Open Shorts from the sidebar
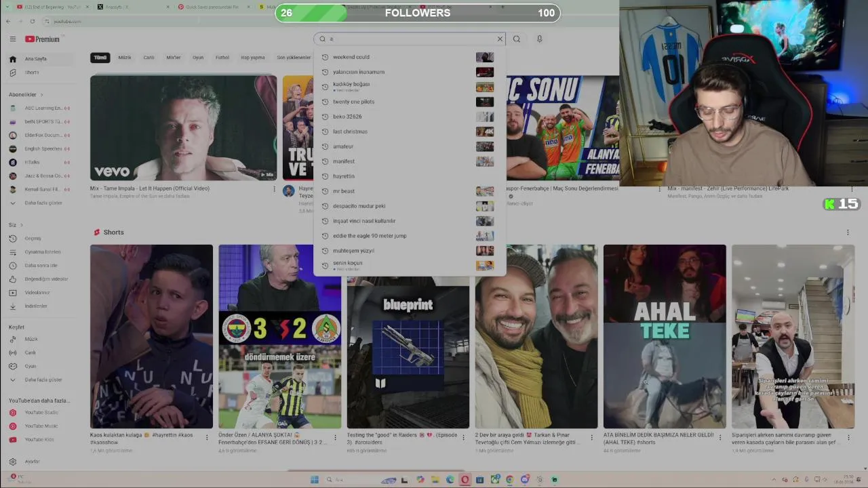 point(41,73)
